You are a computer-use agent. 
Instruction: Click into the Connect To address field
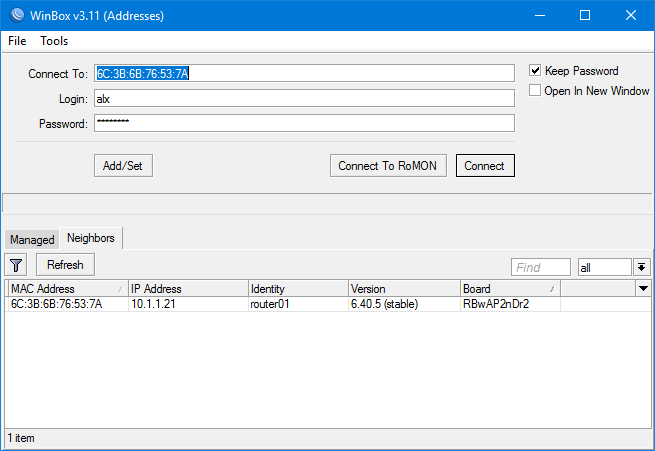[x=304, y=73]
